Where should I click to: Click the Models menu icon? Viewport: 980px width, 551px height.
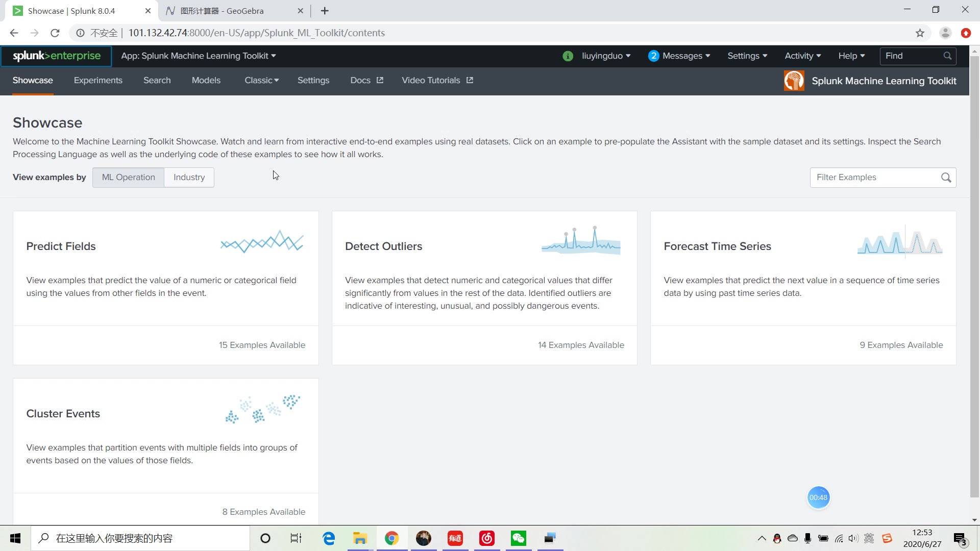point(206,80)
